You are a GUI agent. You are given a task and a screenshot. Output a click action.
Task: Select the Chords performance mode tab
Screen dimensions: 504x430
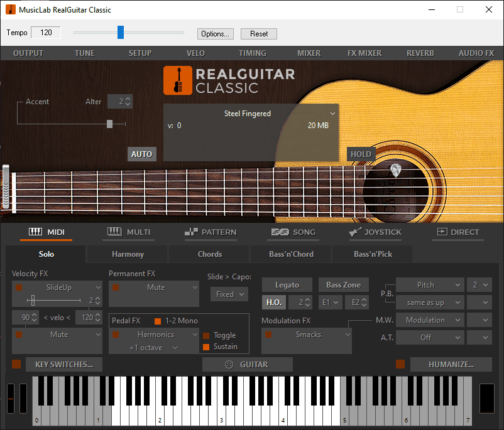pos(209,254)
